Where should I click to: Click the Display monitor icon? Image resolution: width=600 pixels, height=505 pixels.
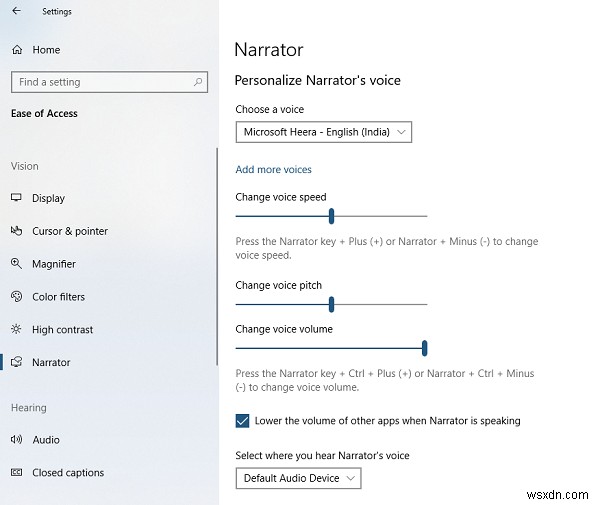(16, 198)
